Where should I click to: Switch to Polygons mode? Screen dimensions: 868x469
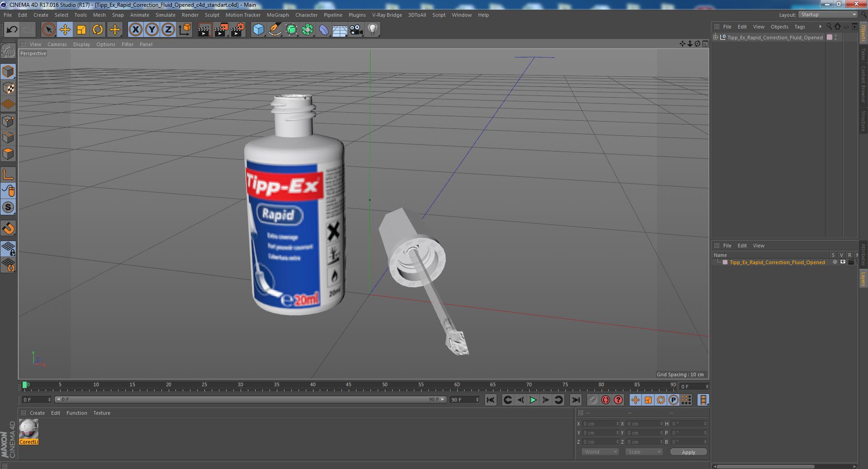point(8,154)
